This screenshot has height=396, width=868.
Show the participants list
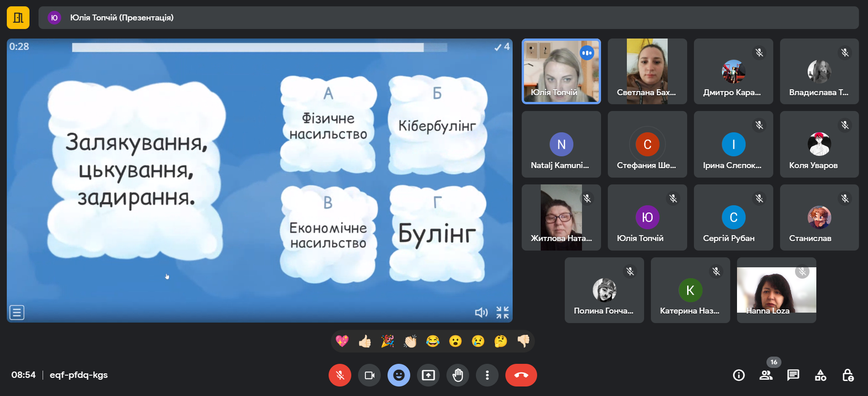coord(766,375)
